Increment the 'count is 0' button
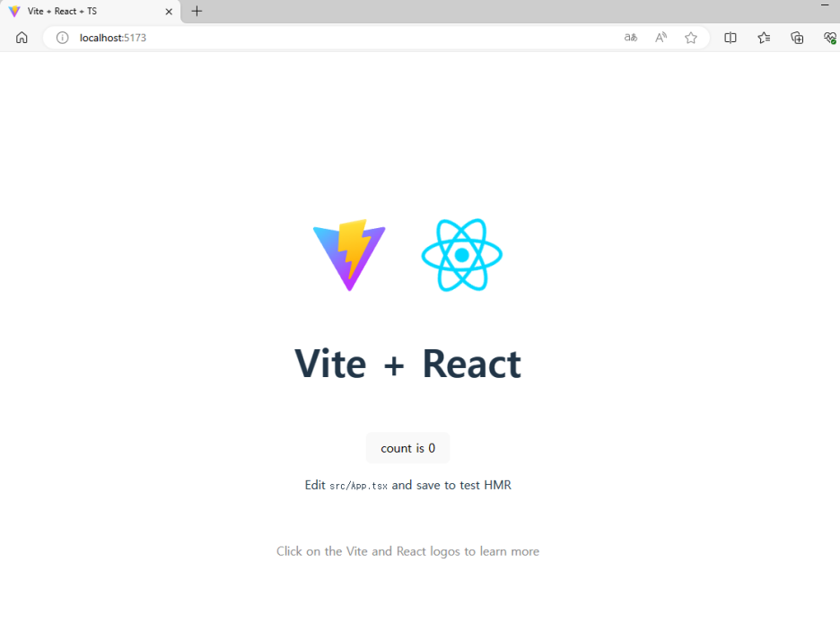This screenshot has width=840, height=633. point(407,448)
